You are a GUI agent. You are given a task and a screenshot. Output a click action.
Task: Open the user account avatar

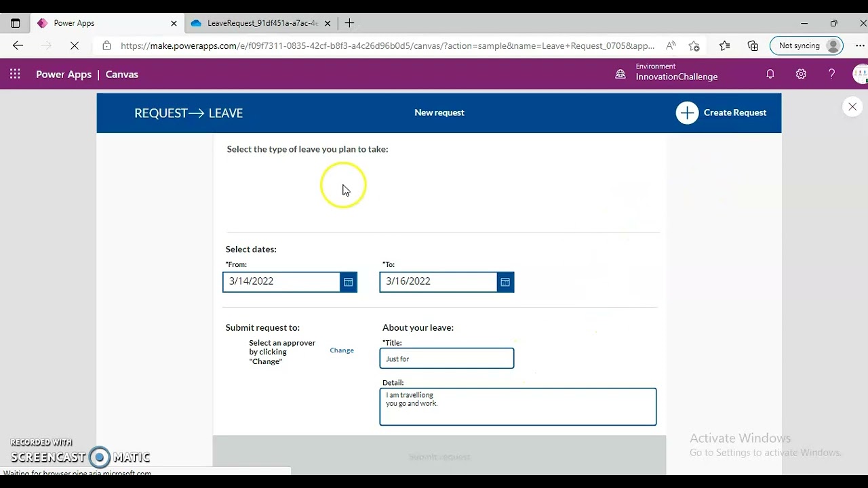coord(861,74)
